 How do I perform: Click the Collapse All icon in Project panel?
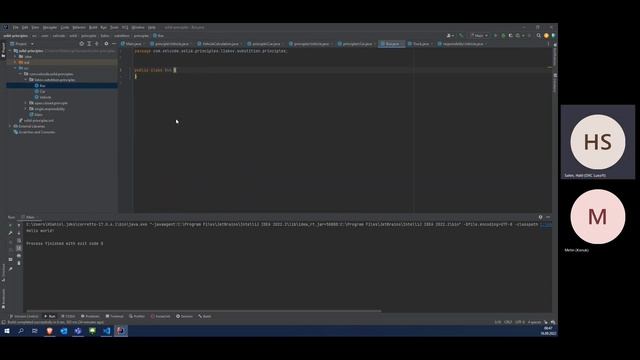pos(97,44)
